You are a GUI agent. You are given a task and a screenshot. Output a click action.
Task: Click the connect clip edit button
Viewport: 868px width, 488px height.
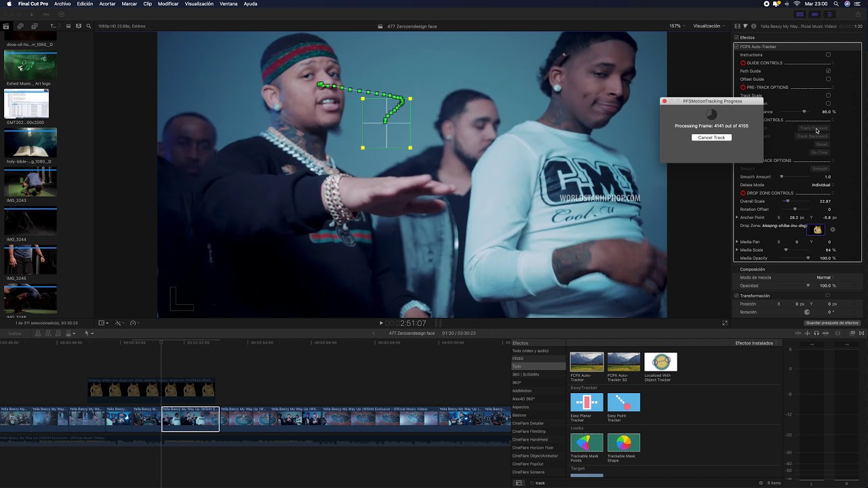pos(39,333)
